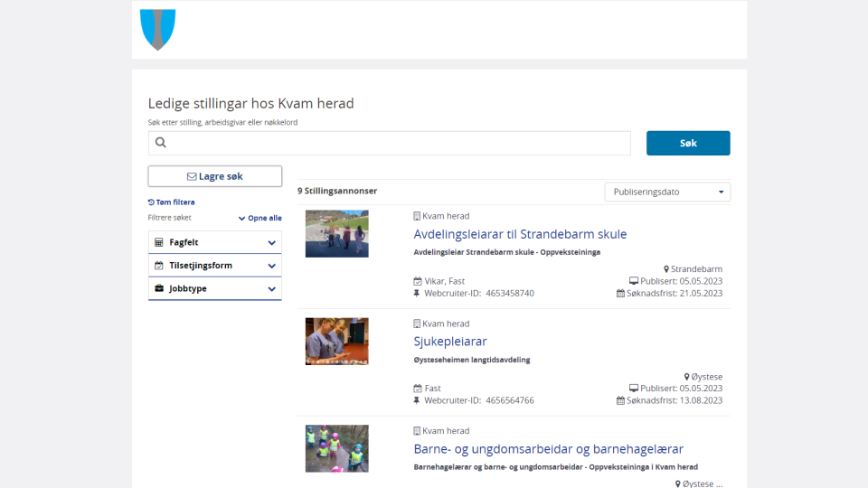Screen dimensions: 868x488
Task: Click building icon above Sjukepleiarar listing
Action: pos(417,324)
